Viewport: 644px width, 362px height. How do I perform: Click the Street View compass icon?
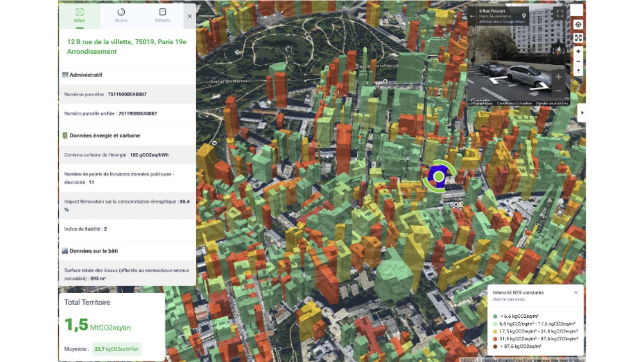click(557, 49)
